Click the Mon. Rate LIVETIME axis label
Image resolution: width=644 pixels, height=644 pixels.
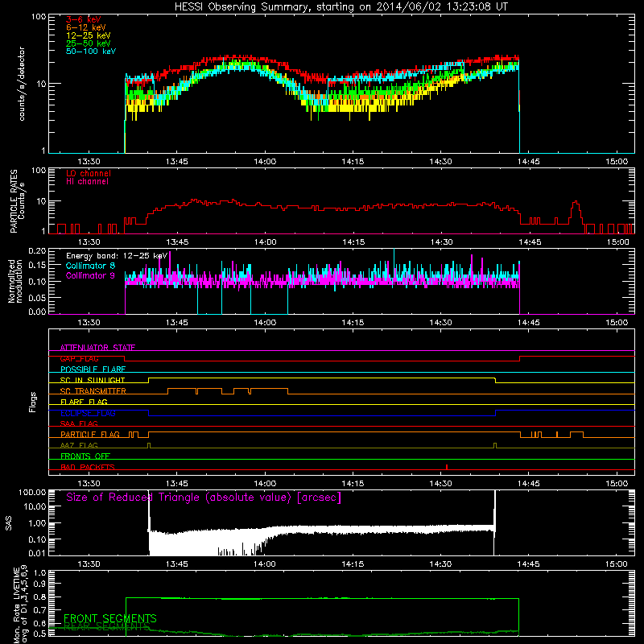(x=21, y=605)
